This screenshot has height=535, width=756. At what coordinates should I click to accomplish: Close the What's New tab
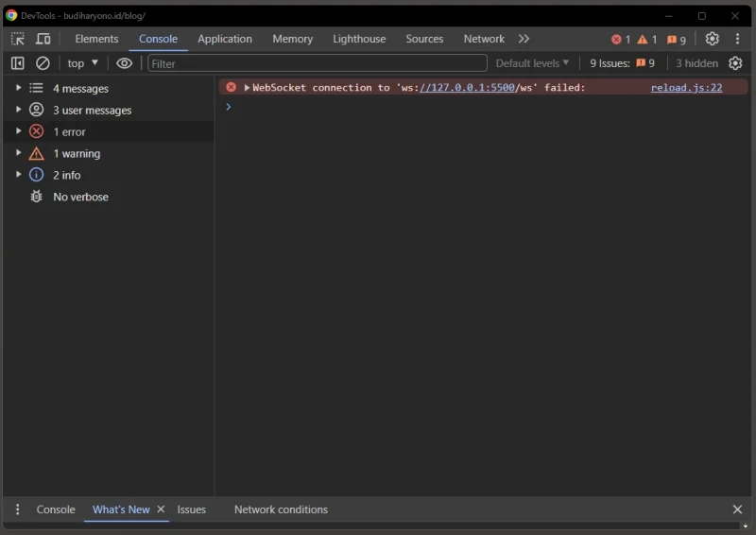[x=161, y=509]
